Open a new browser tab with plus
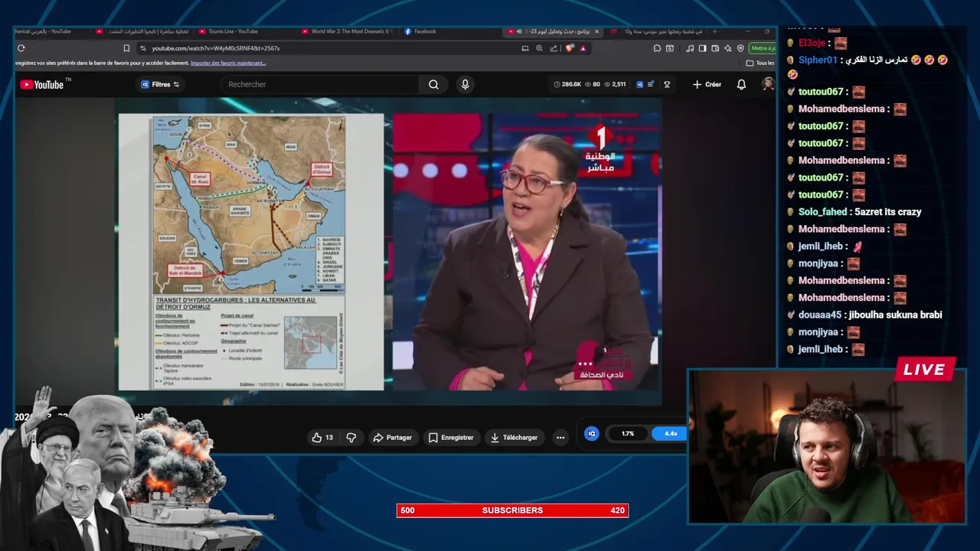 pyautogui.click(x=714, y=31)
